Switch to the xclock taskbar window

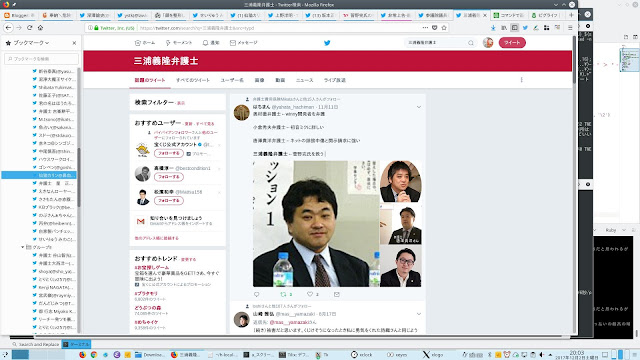[x=362, y=355]
